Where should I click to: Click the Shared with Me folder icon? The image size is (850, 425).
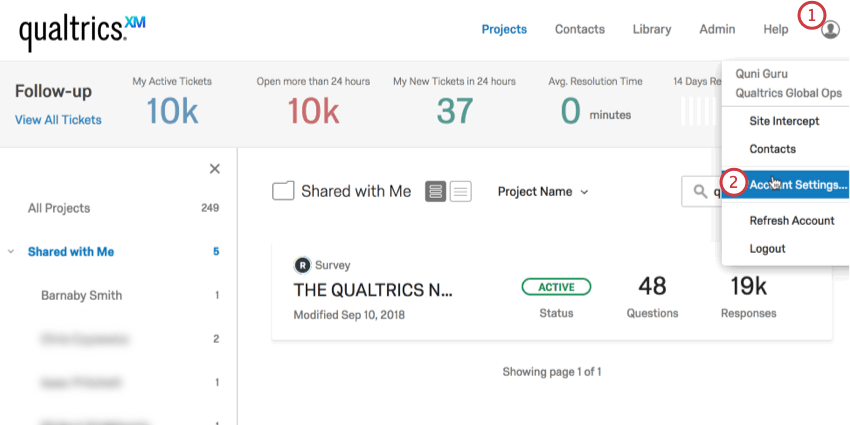(283, 191)
